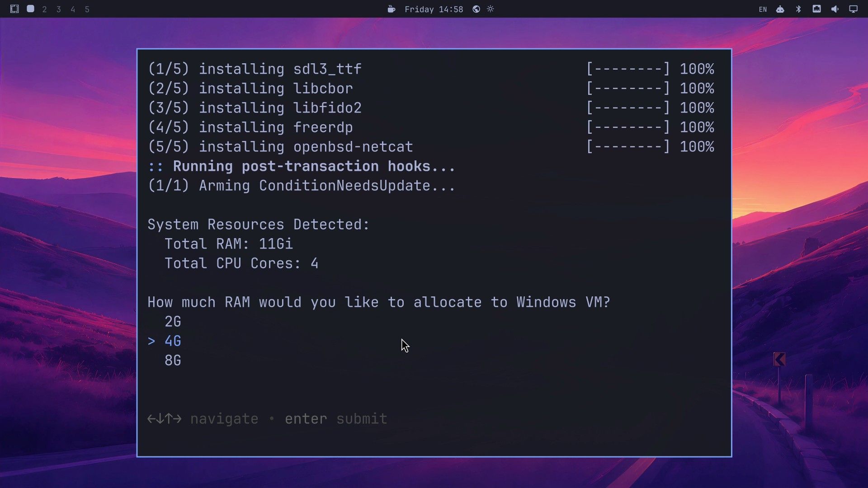This screenshot has height=488, width=868.
Task: Toggle the coffee cup idle inhibitor
Action: [392, 9]
